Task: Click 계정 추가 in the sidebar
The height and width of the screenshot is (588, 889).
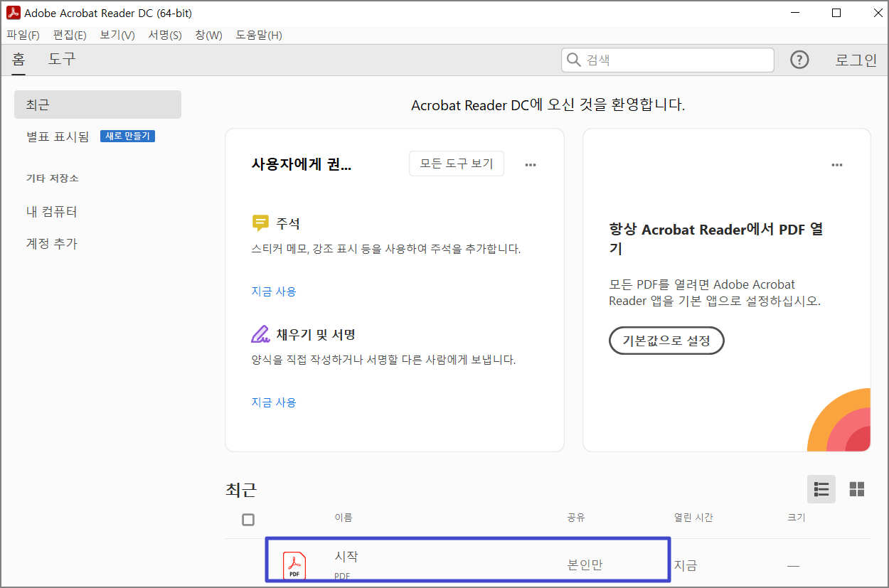Action: pos(51,243)
